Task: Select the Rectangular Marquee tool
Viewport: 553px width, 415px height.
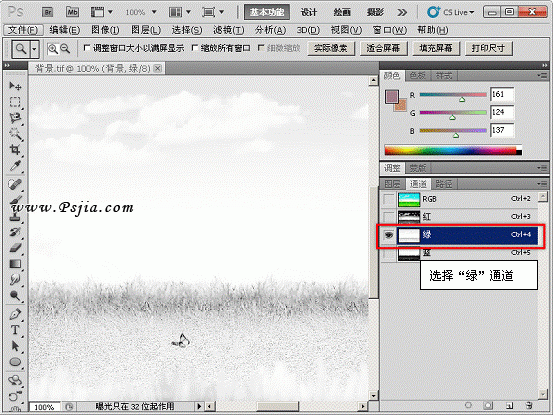Action: pyautogui.click(x=15, y=102)
